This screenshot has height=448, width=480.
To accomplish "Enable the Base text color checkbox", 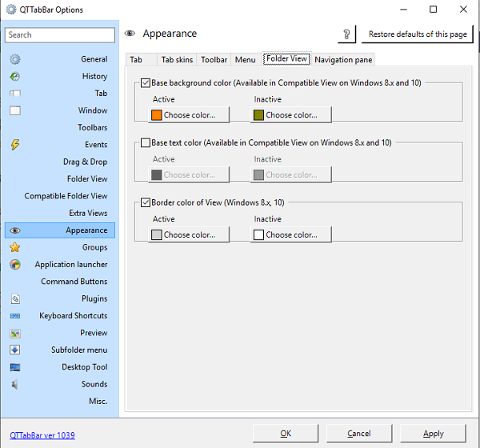I will (x=146, y=142).
